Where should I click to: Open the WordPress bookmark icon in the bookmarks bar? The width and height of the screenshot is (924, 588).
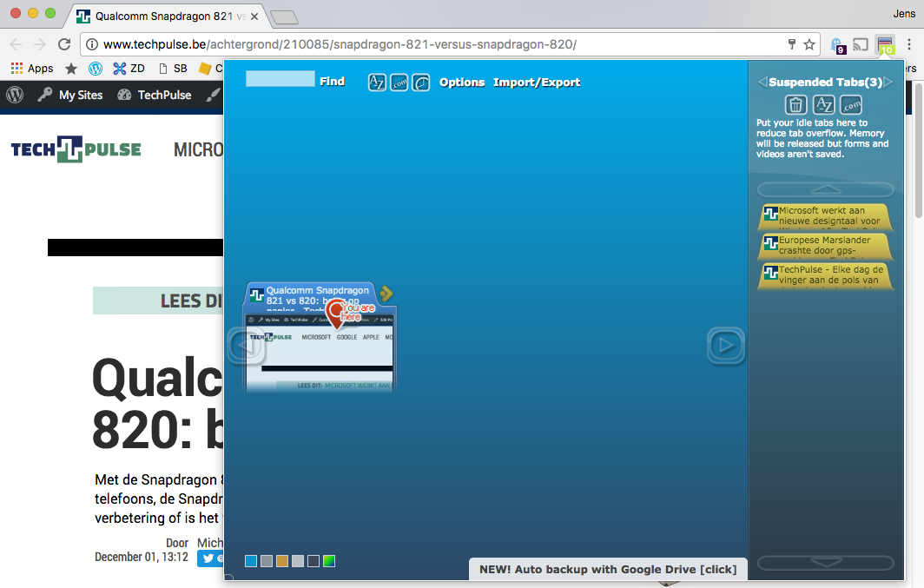click(x=96, y=69)
